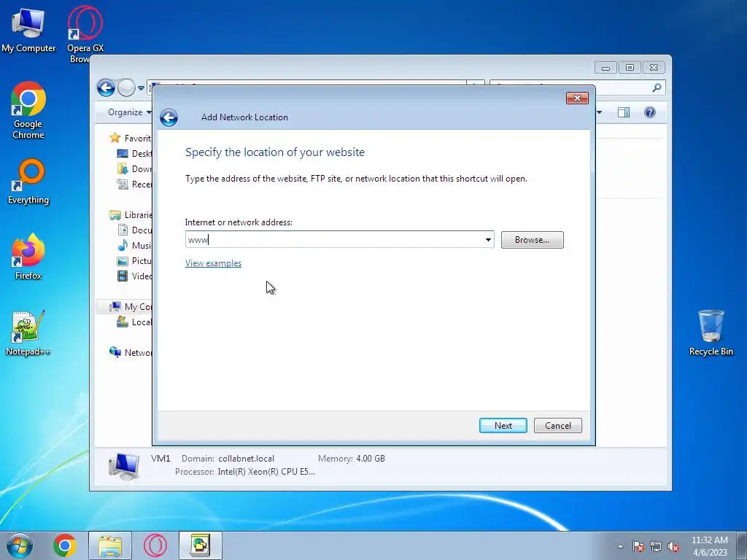Click the VM1 computer icon in details pane
The height and width of the screenshot is (560, 747).
124,466
